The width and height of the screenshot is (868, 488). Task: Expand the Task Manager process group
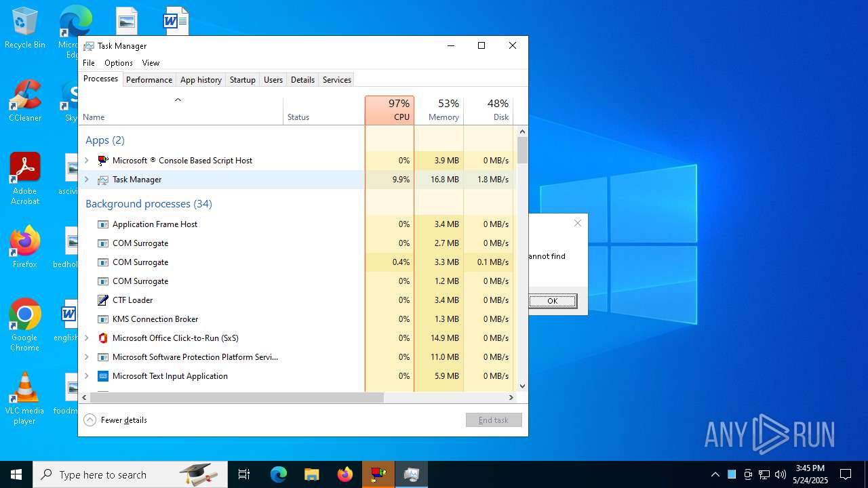pyautogui.click(x=87, y=180)
